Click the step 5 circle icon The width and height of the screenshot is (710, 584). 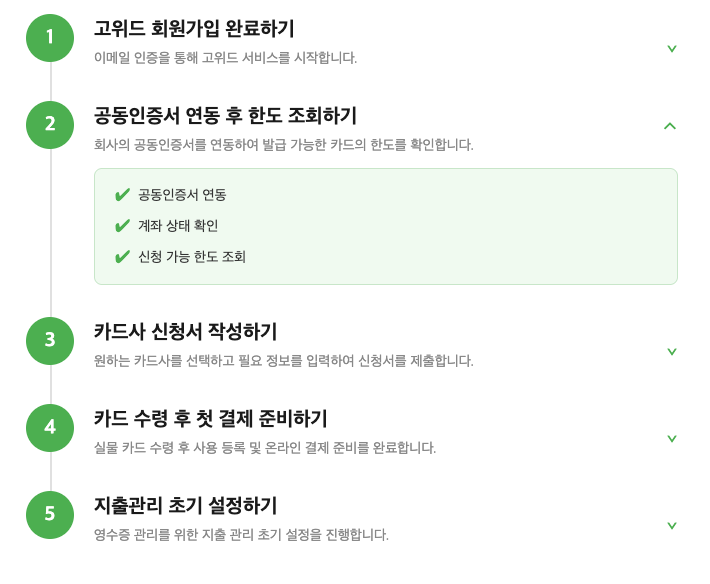(x=50, y=514)
